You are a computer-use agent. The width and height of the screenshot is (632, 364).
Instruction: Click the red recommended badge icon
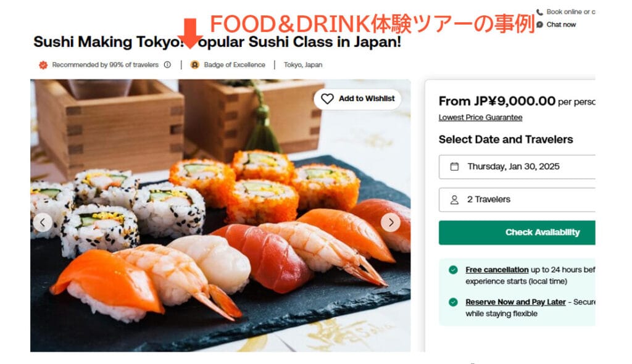click(43, 65)
